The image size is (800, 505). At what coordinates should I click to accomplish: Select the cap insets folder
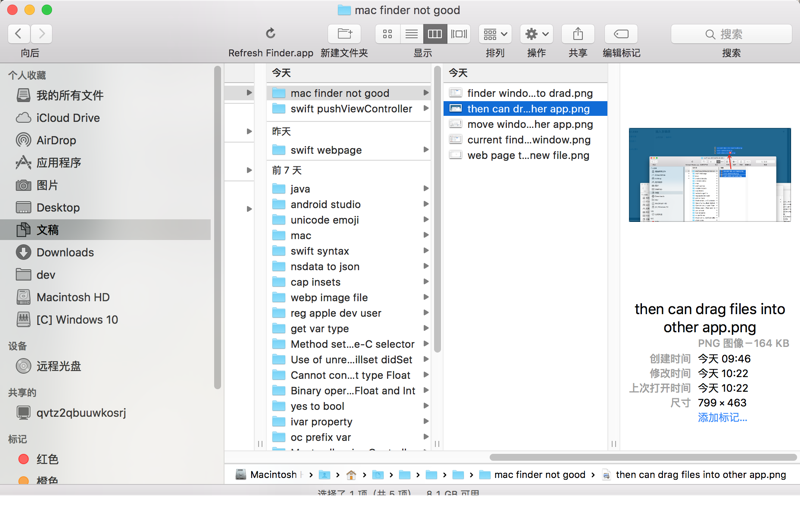tap(349, 282)
